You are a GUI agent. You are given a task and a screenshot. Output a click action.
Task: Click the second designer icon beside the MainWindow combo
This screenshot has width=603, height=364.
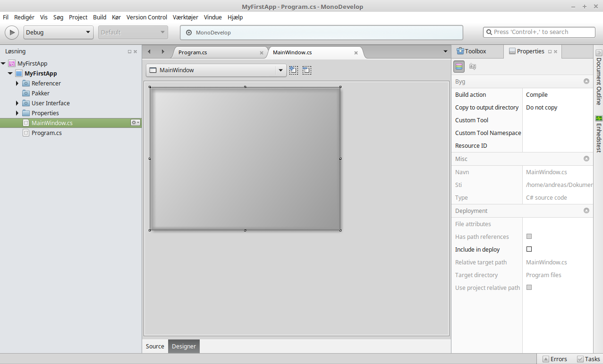[307, 70]
